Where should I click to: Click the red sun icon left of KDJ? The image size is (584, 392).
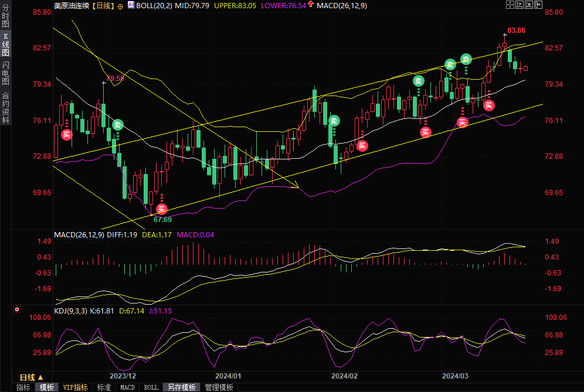coord(18,309)
